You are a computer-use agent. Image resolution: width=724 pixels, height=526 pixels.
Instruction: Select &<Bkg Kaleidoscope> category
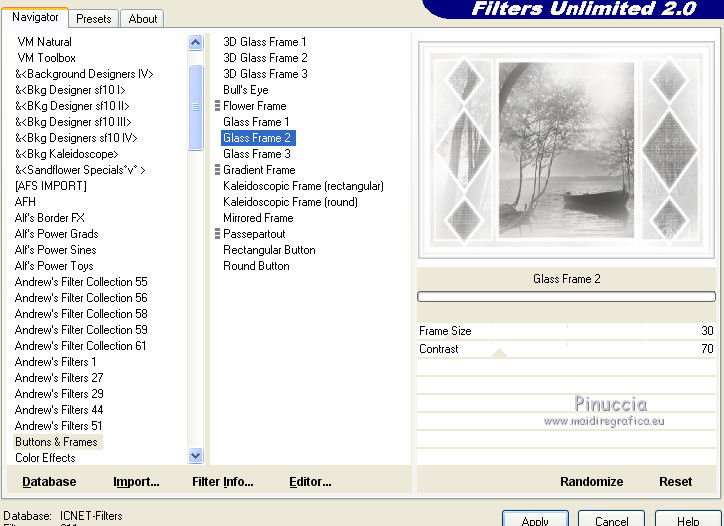[66, 154]
